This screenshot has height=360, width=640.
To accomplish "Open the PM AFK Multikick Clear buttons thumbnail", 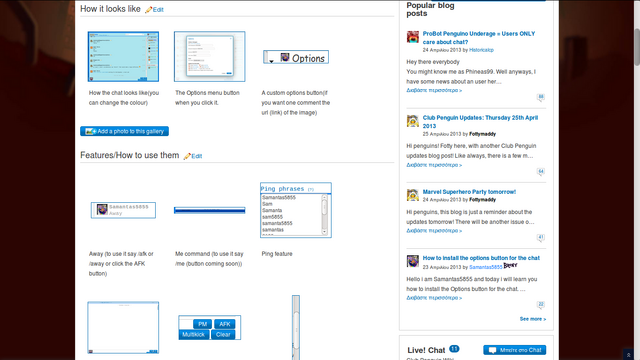I will 209,327.
